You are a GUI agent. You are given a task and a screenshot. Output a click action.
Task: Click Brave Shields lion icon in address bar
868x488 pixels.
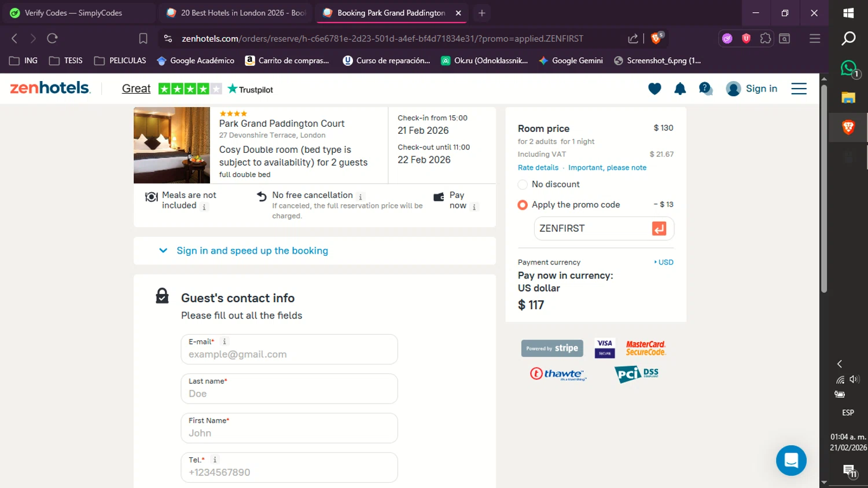point(657,38)
